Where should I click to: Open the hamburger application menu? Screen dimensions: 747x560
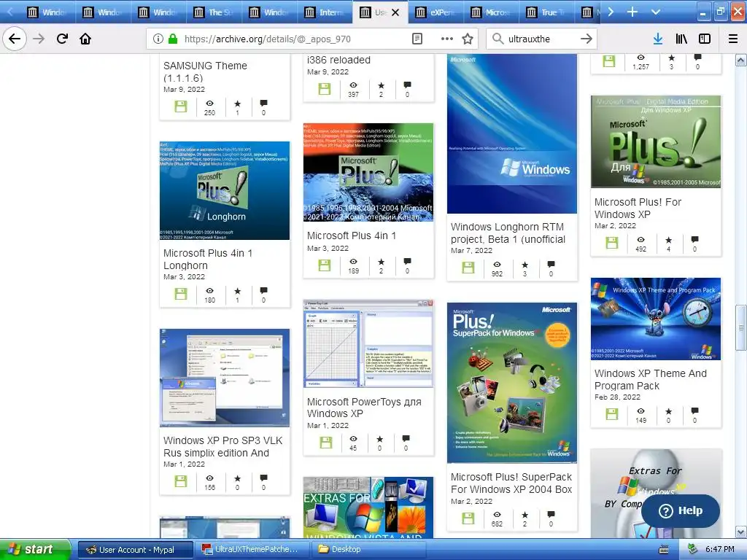[733, 39]
